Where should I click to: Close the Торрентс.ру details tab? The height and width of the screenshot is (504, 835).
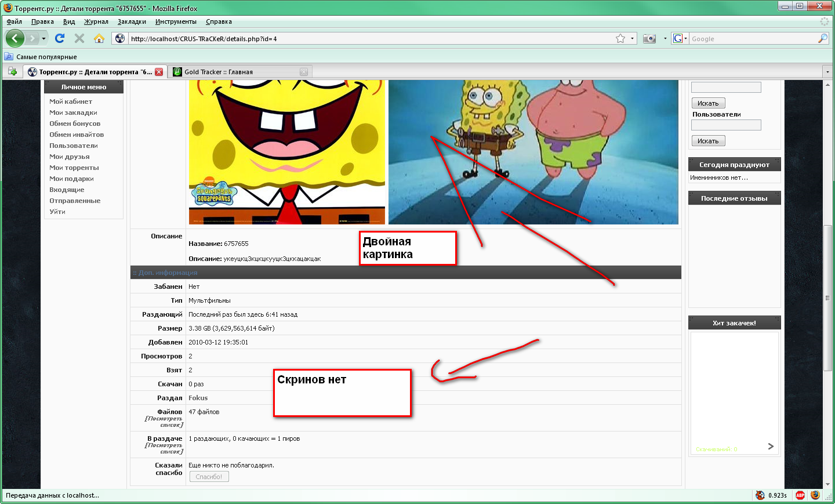click(x=159, y=72)
